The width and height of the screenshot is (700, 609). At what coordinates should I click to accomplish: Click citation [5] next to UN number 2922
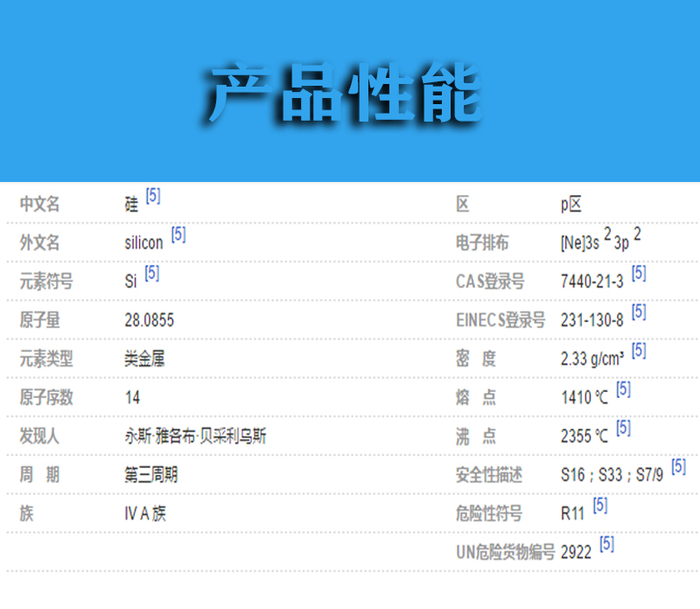[606, 544]
